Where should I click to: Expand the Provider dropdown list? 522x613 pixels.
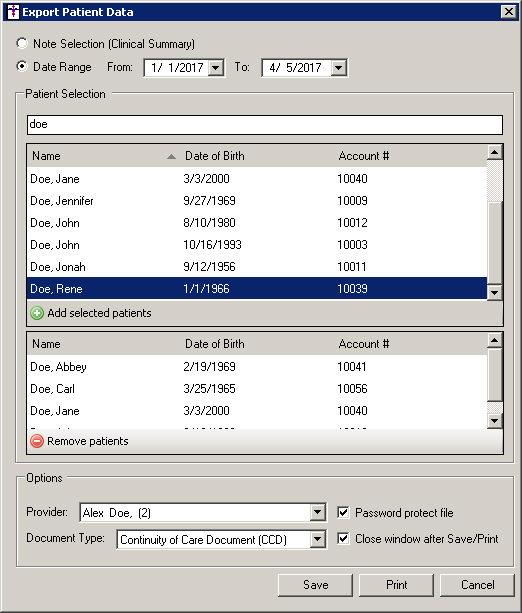click(318, 512)
